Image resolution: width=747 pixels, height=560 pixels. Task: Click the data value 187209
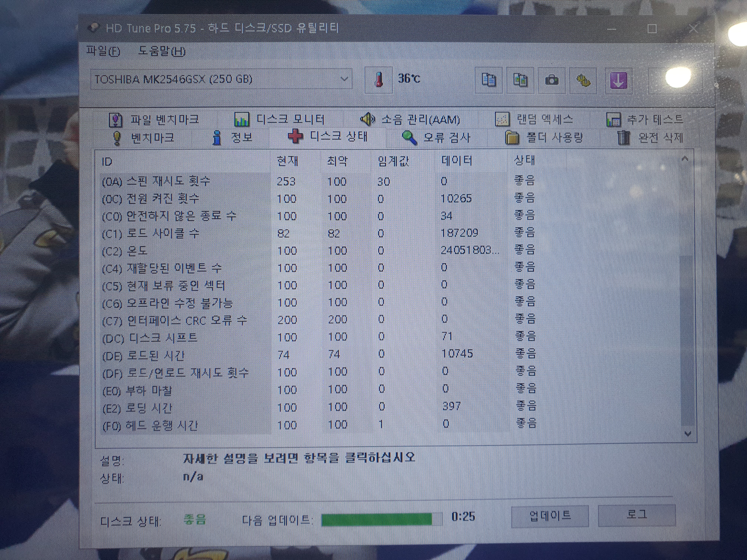pyautogui.click(x=459, y=233)
